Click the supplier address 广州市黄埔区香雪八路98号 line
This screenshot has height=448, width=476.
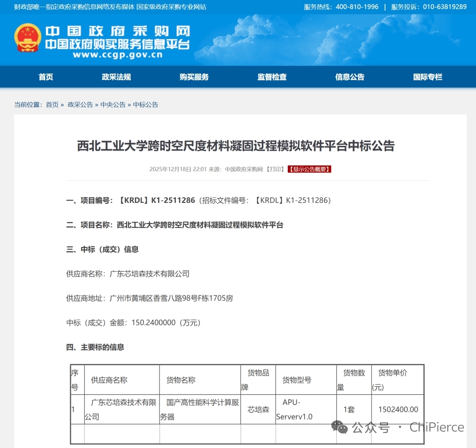(x=150, y=298)
